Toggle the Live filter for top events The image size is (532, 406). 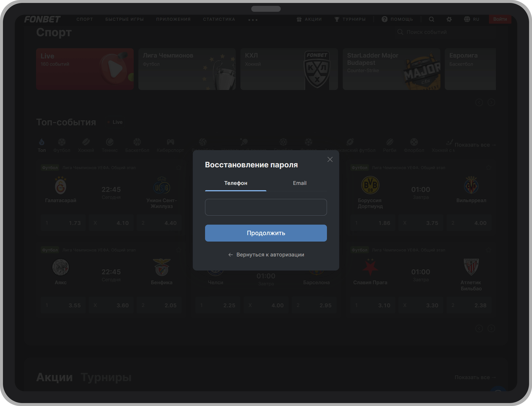coord(115,122)
